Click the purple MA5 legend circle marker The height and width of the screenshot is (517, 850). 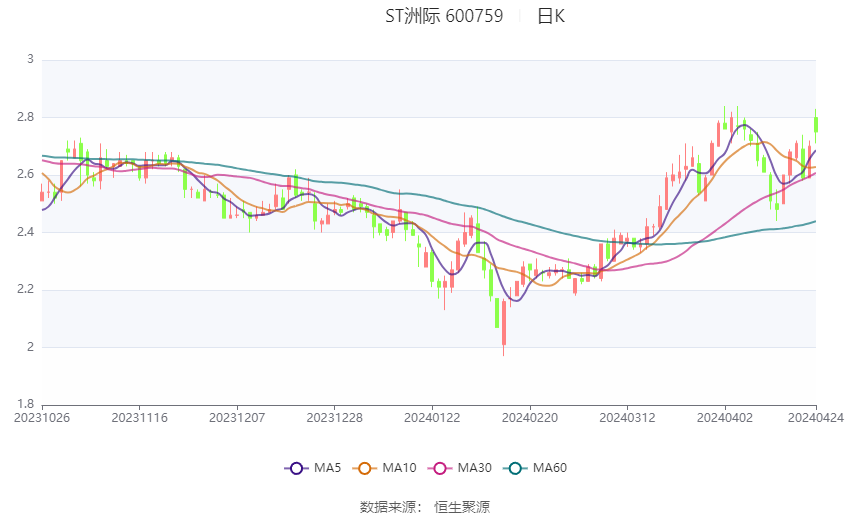[295, 468]
